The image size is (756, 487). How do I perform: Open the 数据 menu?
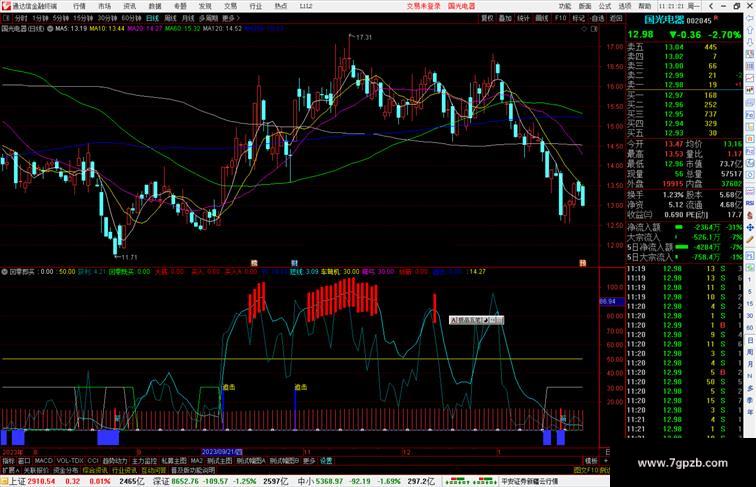tap(155, 6)
